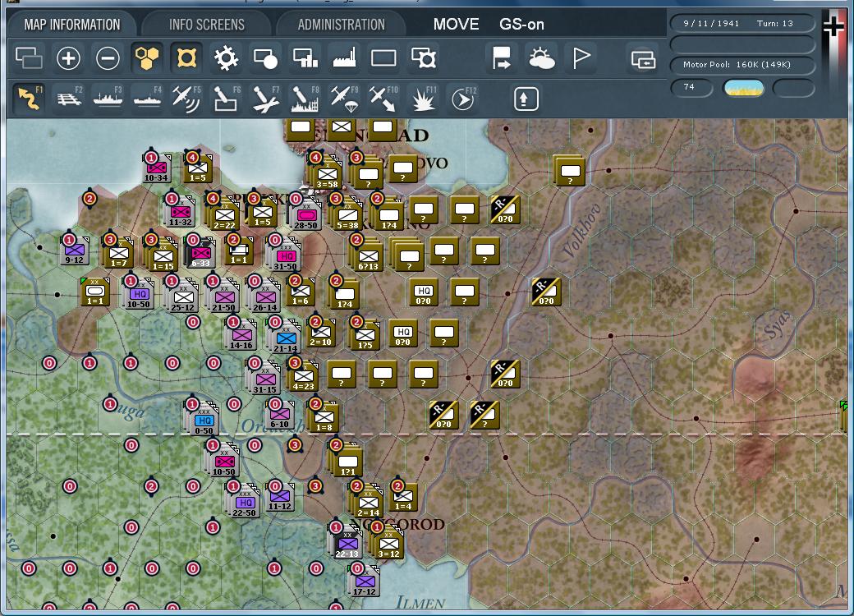Viewport: 854px width, 616px height.
Task: Select the ground bombing F11 explosion icon
Action: coord(420,98)
